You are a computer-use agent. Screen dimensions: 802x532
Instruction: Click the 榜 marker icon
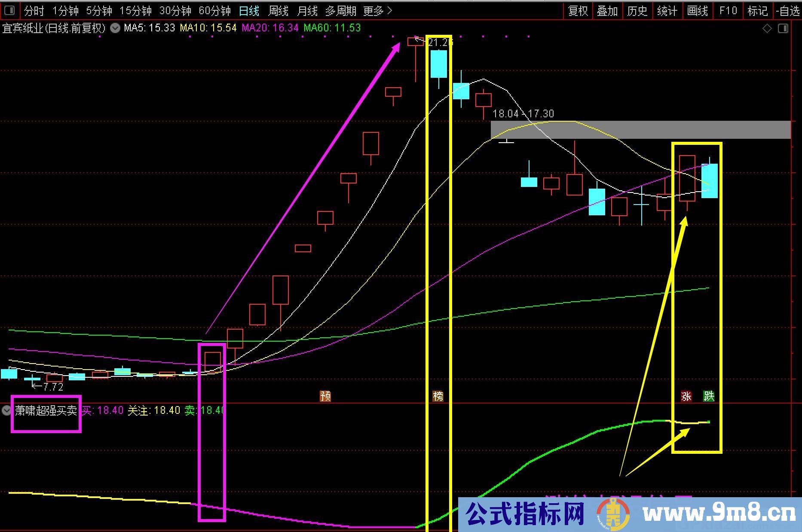pyautogui.click(x=438, y=396)
